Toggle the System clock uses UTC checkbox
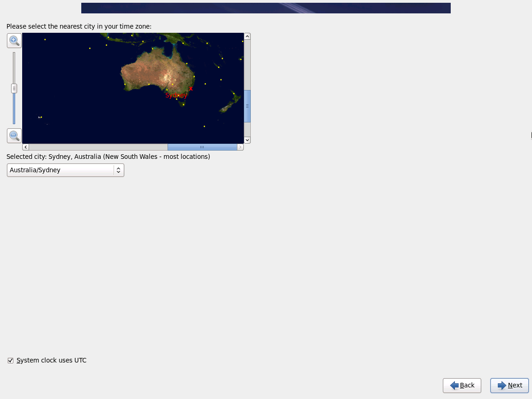The width and height of the screenshot is (532, 399). tap(11, 361)
